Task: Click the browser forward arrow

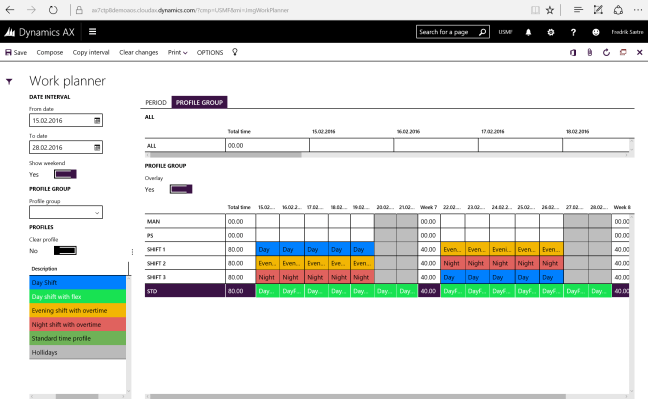Action: tap(31, 10)
